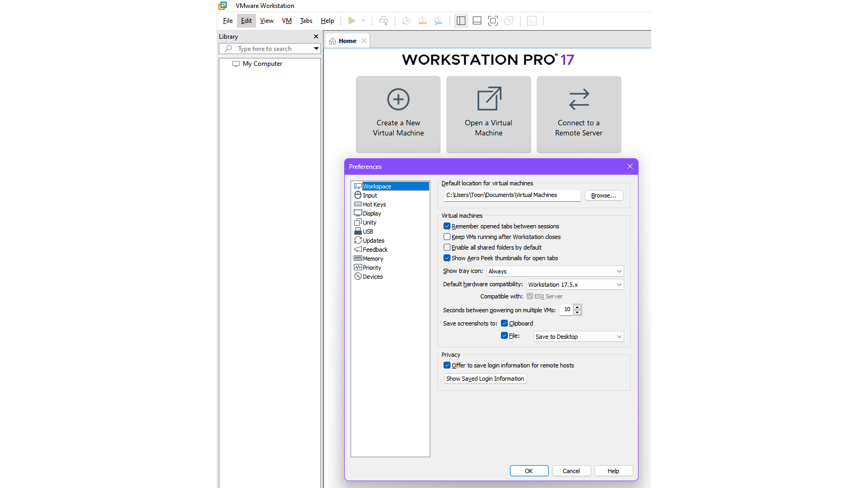Toggle the Show Library sidebar icon
Viewport: 868px width, 488px height.
tap(461, 21)
